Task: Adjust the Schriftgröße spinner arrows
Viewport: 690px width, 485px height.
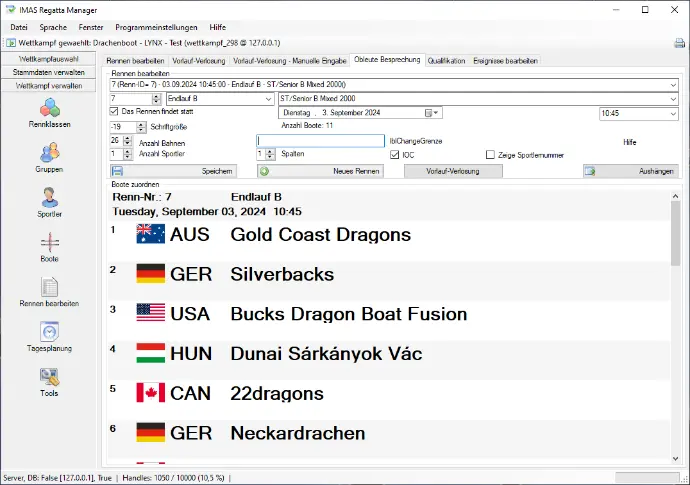Action: coord(141,127)
